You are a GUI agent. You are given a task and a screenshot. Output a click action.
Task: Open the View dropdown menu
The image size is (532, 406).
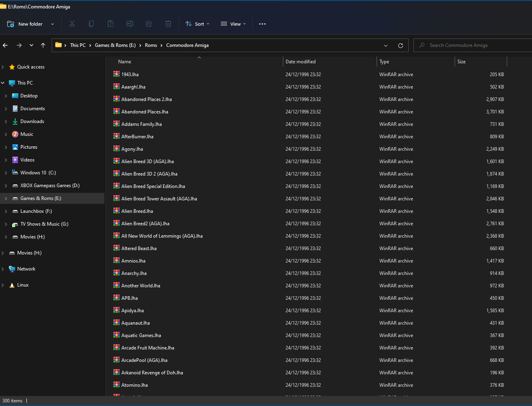(x=233, y=24)
